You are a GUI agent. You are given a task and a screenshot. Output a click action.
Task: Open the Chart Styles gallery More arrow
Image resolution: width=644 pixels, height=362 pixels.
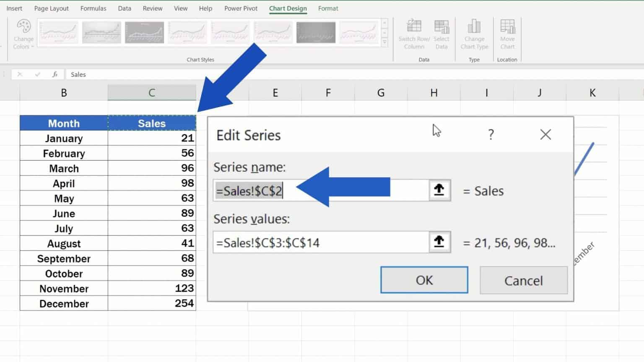[384, 42]
